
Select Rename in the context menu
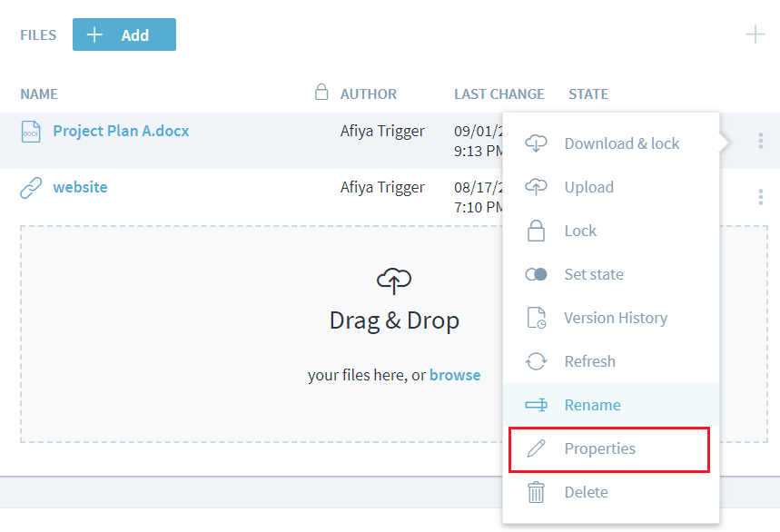pyautogui.click(x=592, y=405)
